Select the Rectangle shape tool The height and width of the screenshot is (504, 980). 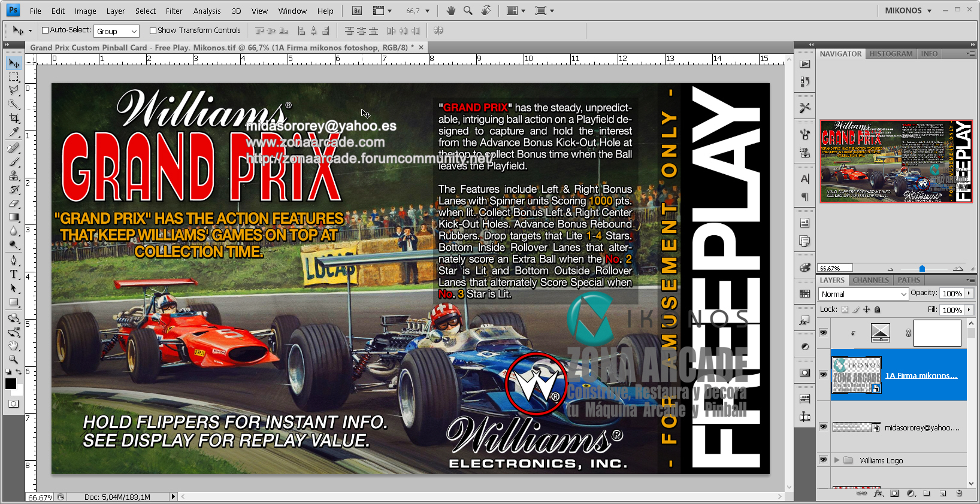13,302
